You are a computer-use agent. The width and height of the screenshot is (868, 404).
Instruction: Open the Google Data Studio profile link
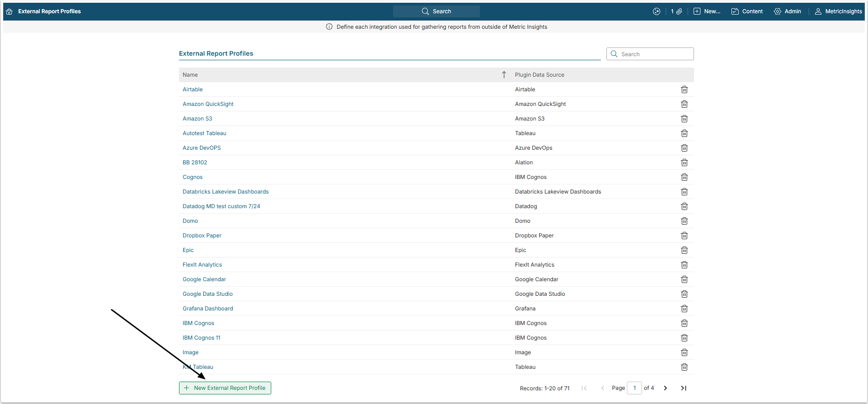[208, 294]
